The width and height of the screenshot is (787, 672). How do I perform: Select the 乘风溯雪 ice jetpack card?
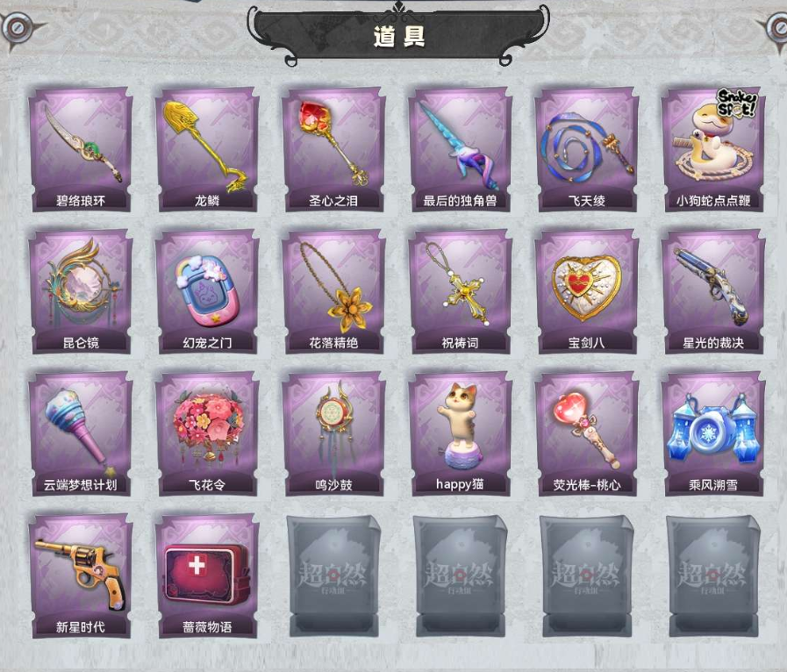click(713, 433)
